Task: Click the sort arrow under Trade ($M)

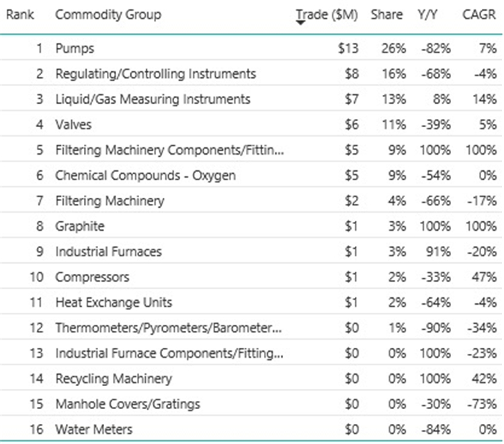Action: click(x=300, y=23)
